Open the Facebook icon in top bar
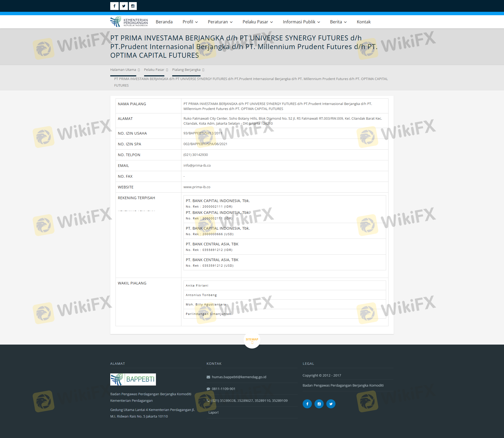 point(114,6)
